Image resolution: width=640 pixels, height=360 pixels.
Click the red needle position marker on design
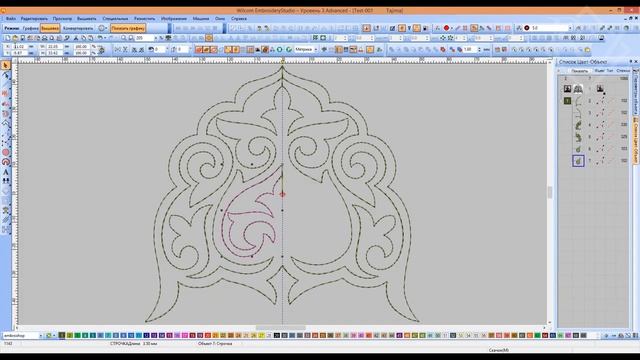tap(282, 195)
